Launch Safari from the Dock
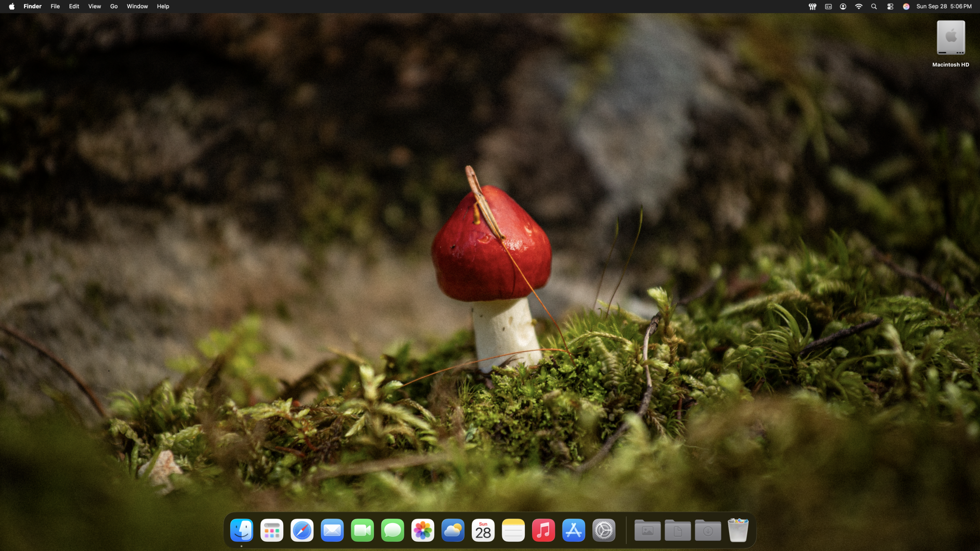The height and width of the screenshot is (551, 980). (302, 530)
